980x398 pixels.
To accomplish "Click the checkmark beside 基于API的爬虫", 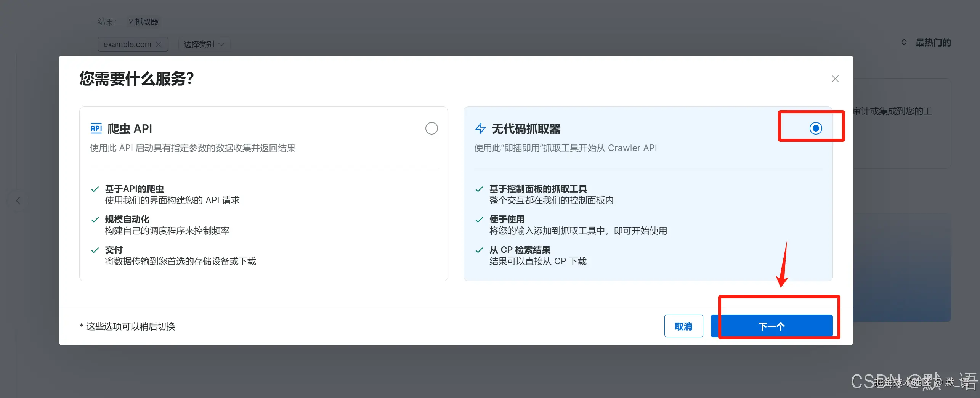I will click(x=95, y=189).
